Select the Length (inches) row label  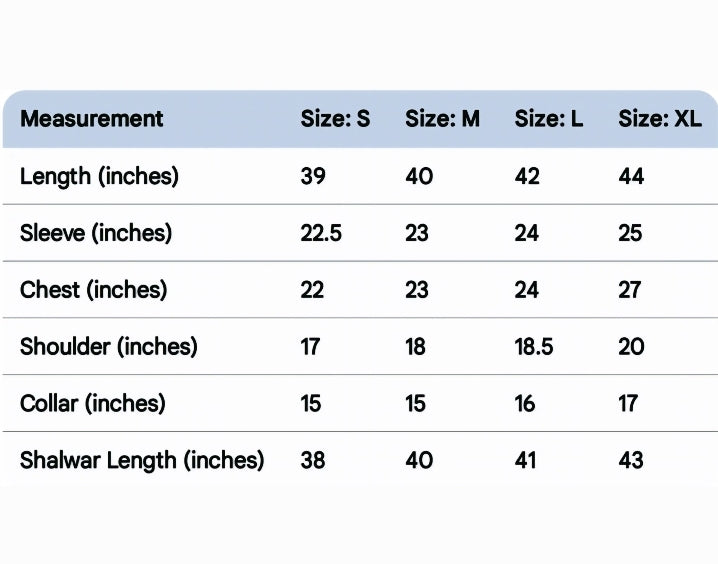[99, 177]
